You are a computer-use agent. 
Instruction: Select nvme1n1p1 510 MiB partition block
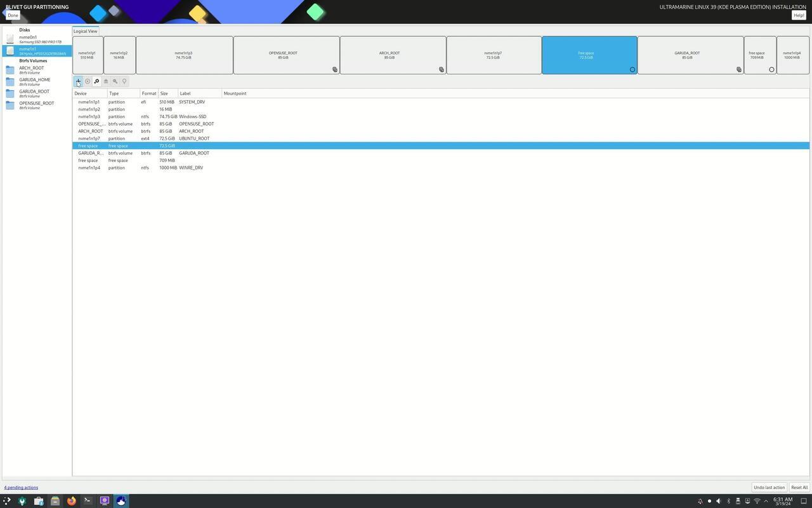point(88,55)
